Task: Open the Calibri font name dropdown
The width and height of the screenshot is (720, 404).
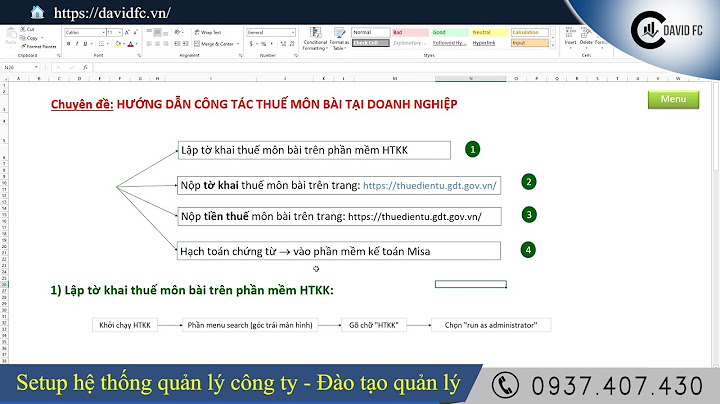Action: 103,32
